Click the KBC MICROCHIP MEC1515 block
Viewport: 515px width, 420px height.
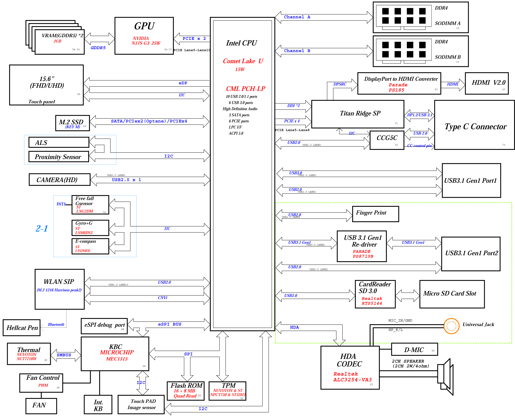(x=115, y=354)
